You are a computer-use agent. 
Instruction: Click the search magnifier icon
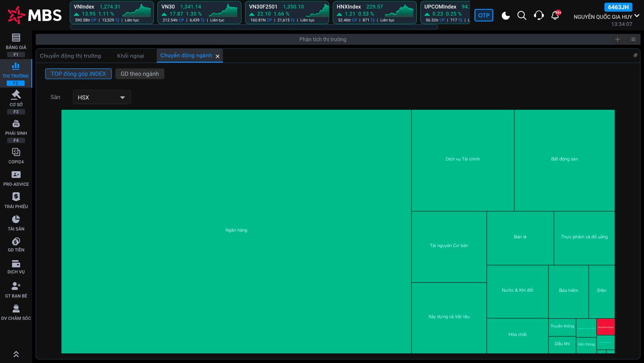click(522, 15)
